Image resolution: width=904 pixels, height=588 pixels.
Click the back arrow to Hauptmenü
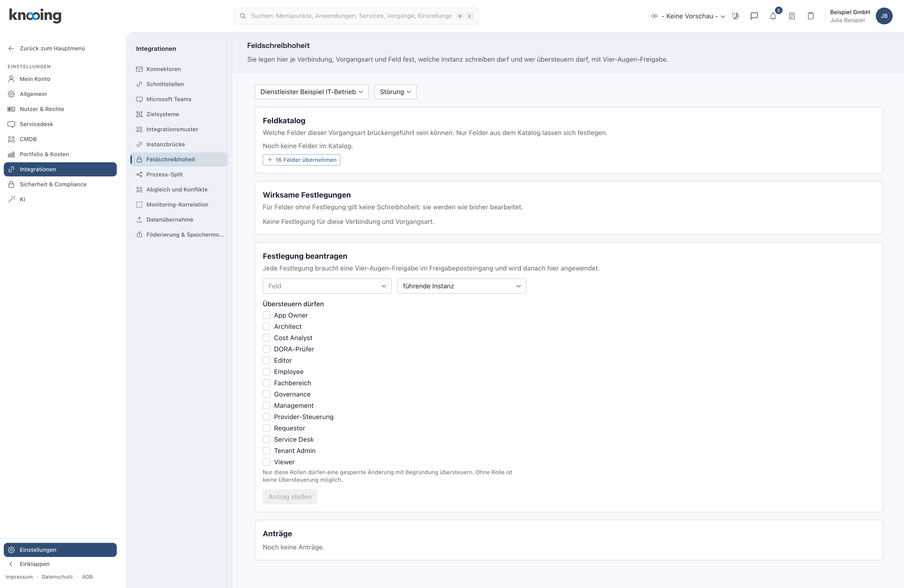[11, 48]
